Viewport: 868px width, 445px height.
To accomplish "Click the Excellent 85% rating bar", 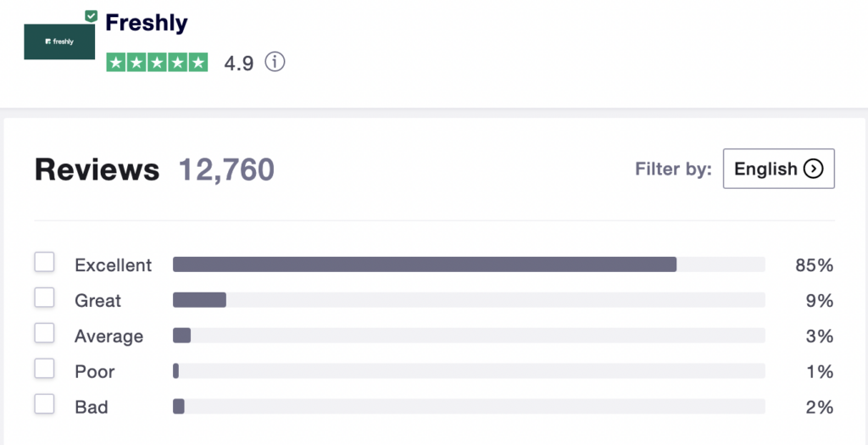I will tap(468, 264).
